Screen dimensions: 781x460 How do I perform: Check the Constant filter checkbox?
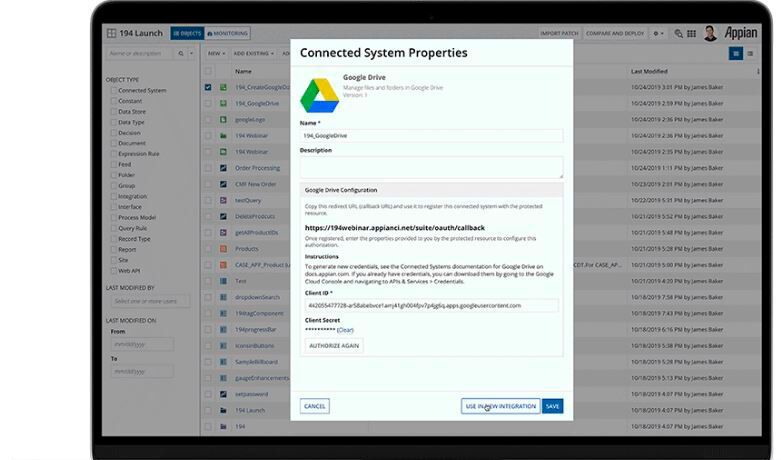tap(114, 101)
